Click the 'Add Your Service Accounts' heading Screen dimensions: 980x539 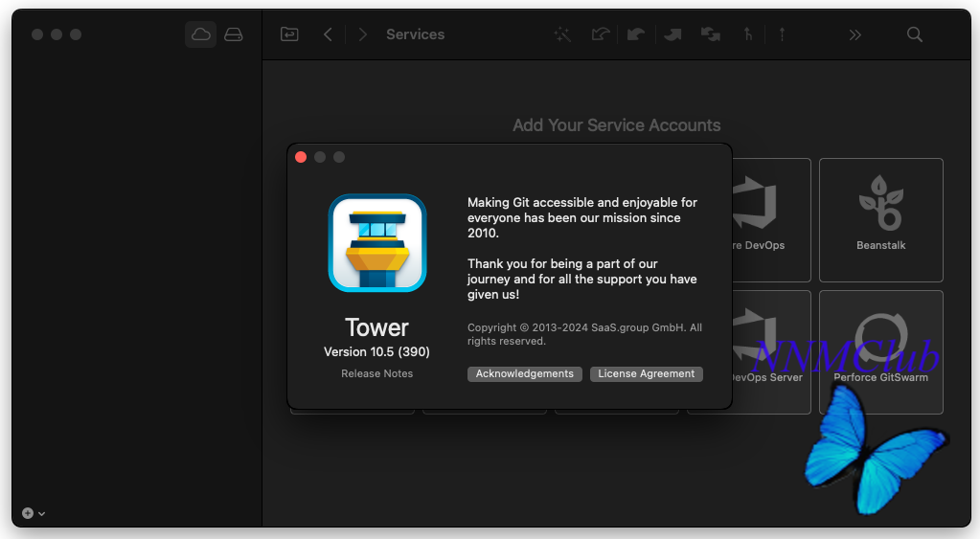(617, 124)
